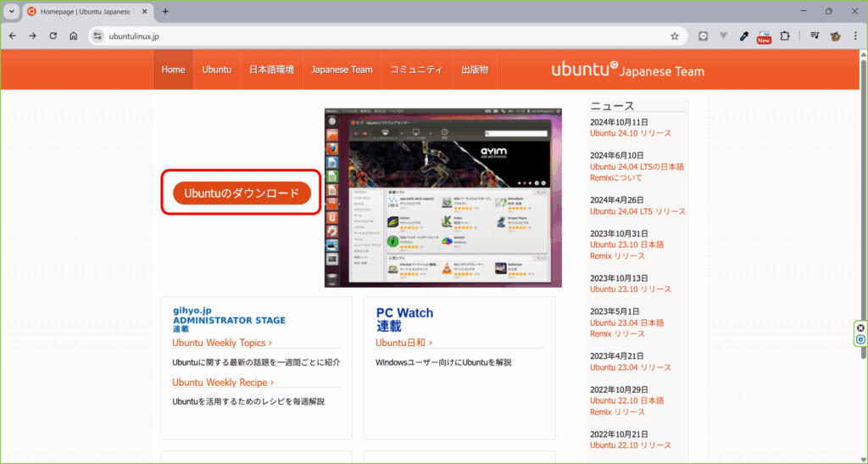Image resolution: width=868 pixels, height=464 pixels.
Task: Click the site information icon in address bar
Action: click(98, 36)
